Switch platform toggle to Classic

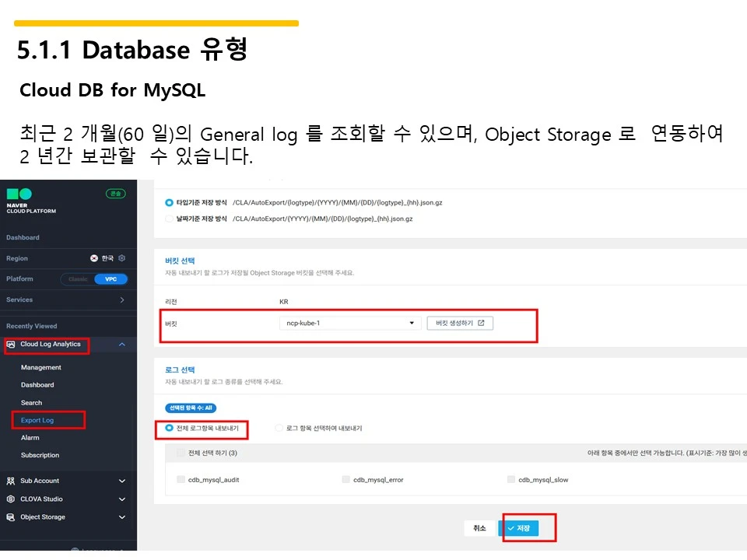coord(78,279)
